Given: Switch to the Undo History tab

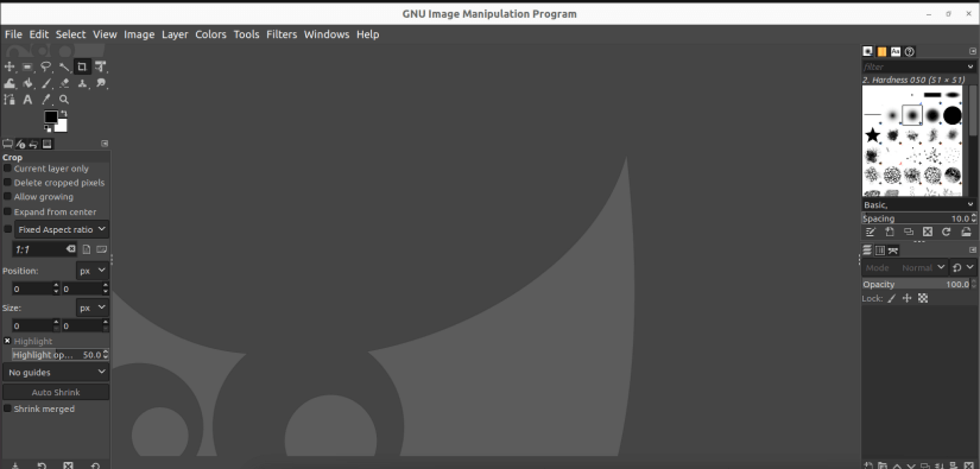Looking at the screenshot, I should (33, 144).
